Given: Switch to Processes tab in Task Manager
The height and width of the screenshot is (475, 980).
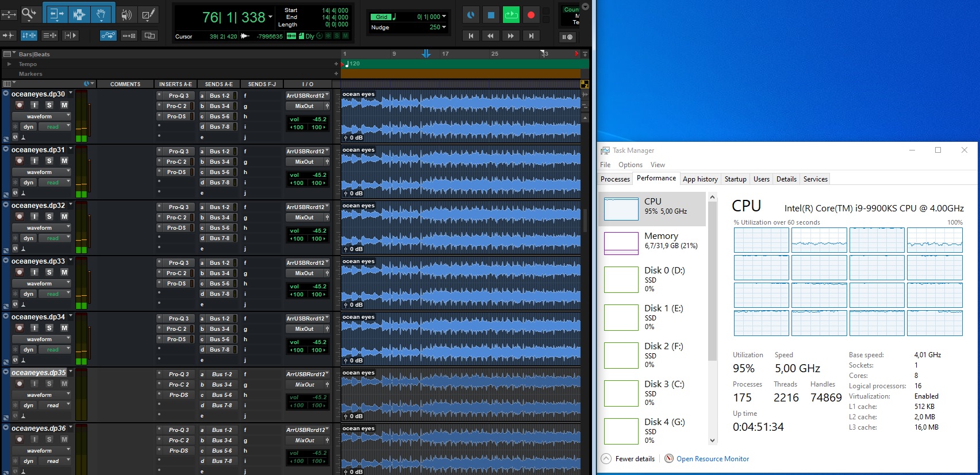Looking at the screenshot, I should click(615, 179).
